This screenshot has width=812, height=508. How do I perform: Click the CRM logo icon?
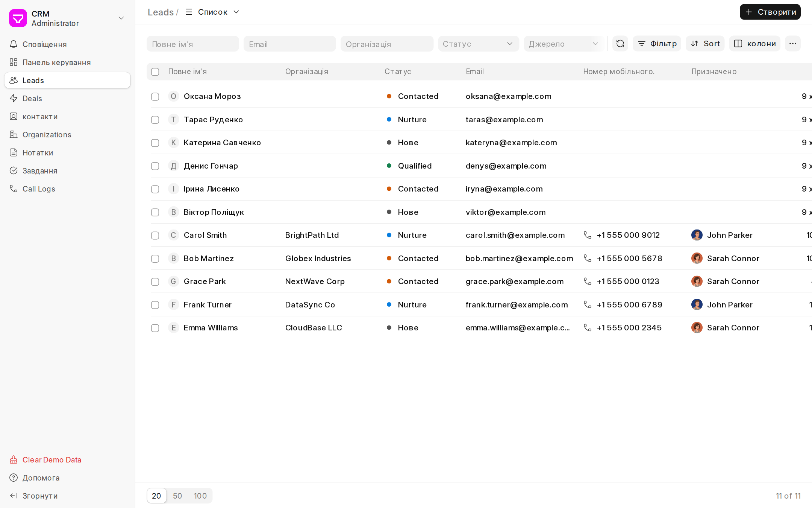tap(18, 18)
